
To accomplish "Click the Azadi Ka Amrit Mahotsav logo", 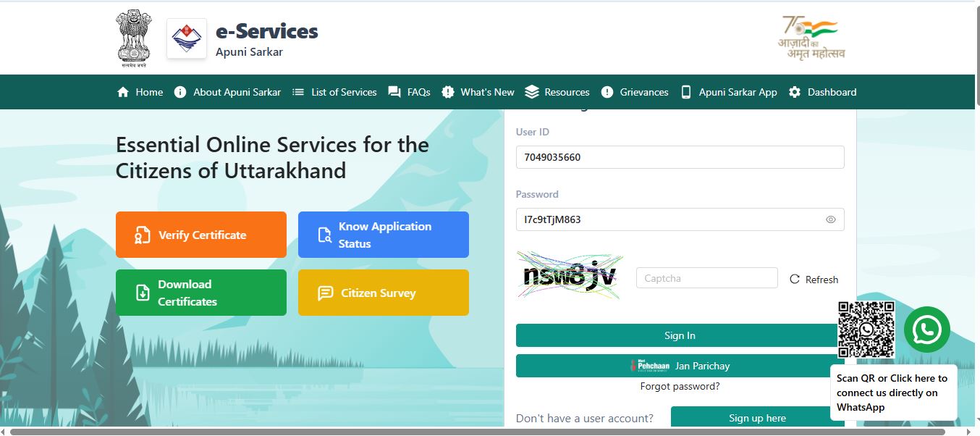I will 811,37.
